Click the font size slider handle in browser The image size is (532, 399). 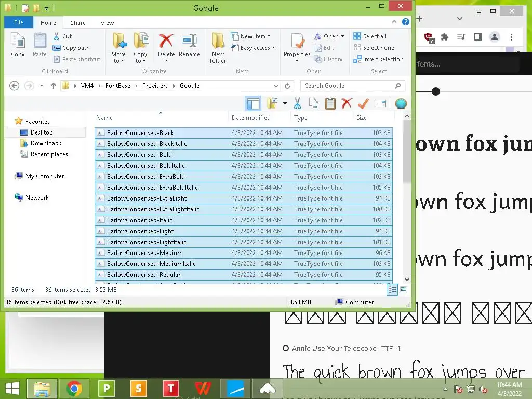pos(436,91)
